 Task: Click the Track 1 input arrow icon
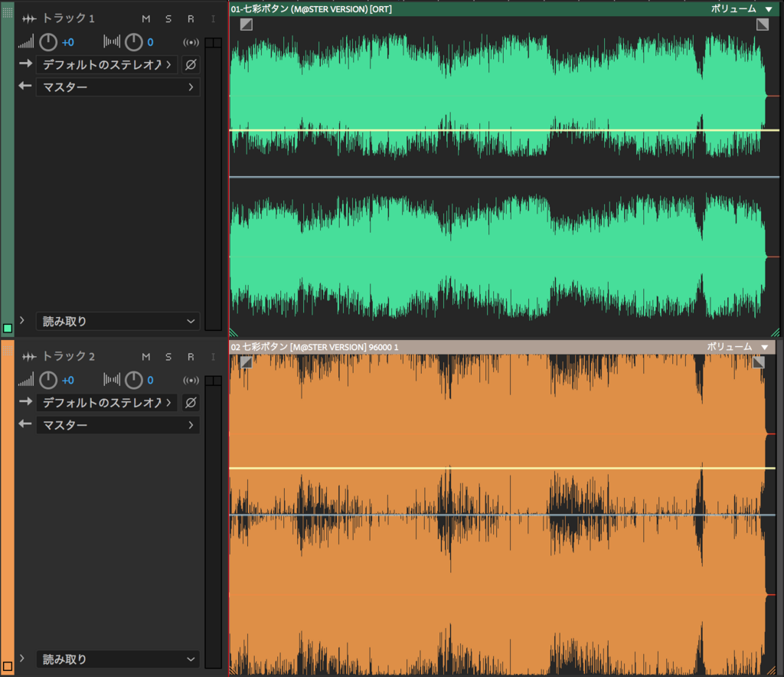pyautogui.click(x=25, y=64)
